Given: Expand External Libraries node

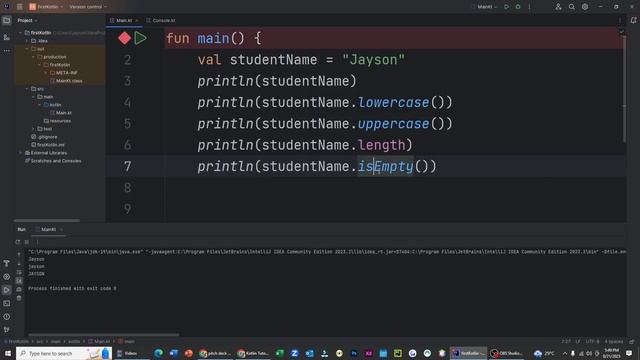Looking at the screenshot, I should tap(20, 153).
